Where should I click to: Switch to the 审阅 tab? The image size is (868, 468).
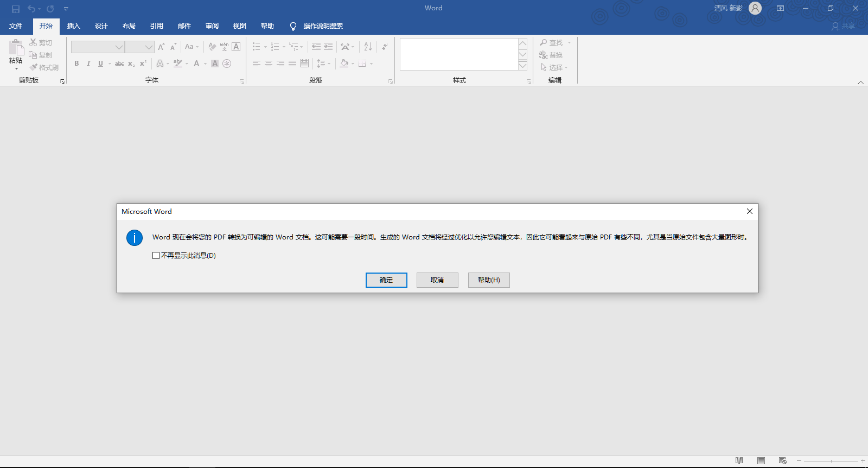[x=212, y=26]
